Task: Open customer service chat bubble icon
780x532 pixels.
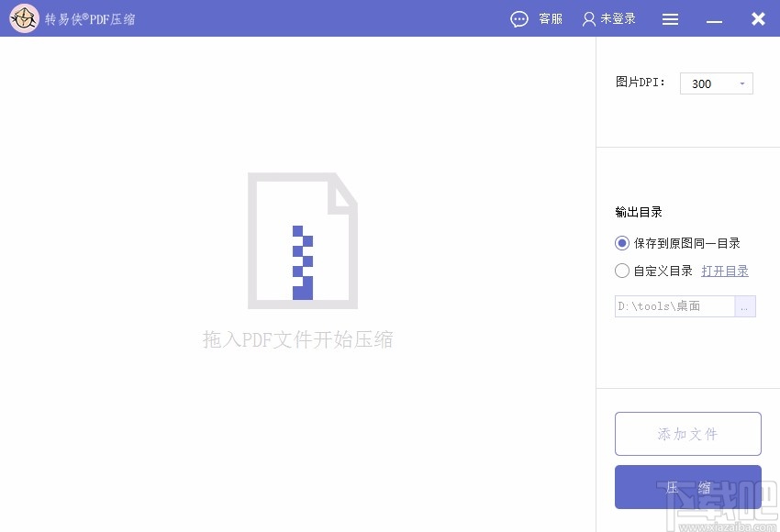Action: point(518,19)
